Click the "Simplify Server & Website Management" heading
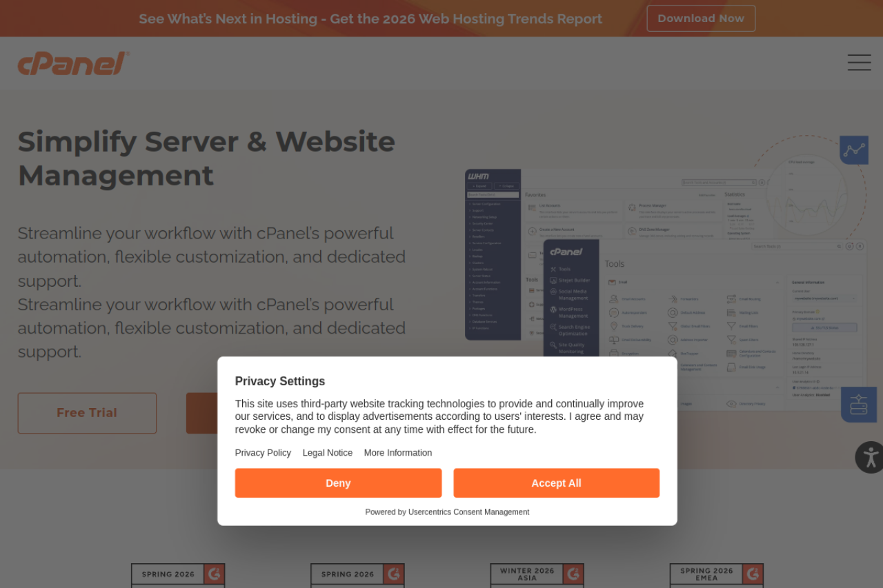Image resolution: width=883 pixels, height=588 pixels. 206,159
